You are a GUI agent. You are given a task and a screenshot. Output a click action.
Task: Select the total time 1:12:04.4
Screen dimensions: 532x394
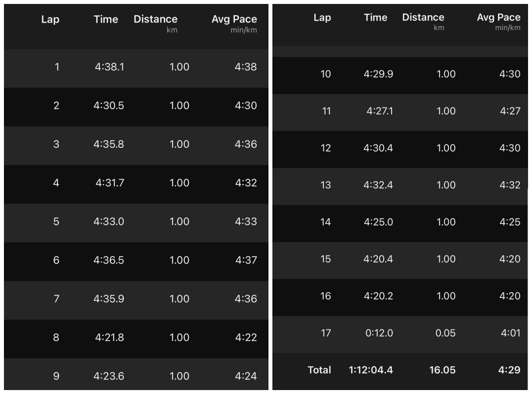pos(371,370)
